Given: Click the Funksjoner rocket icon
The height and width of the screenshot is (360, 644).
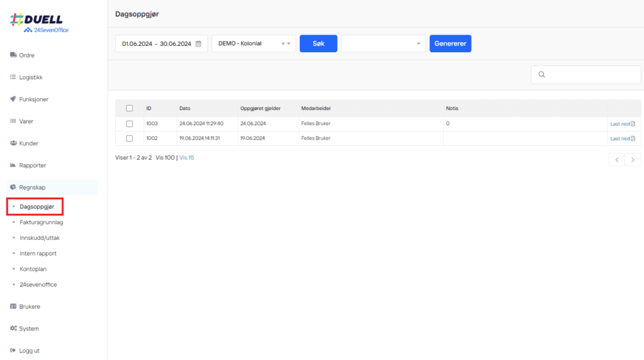Looking at the screenshot, I should click(13, 99).
